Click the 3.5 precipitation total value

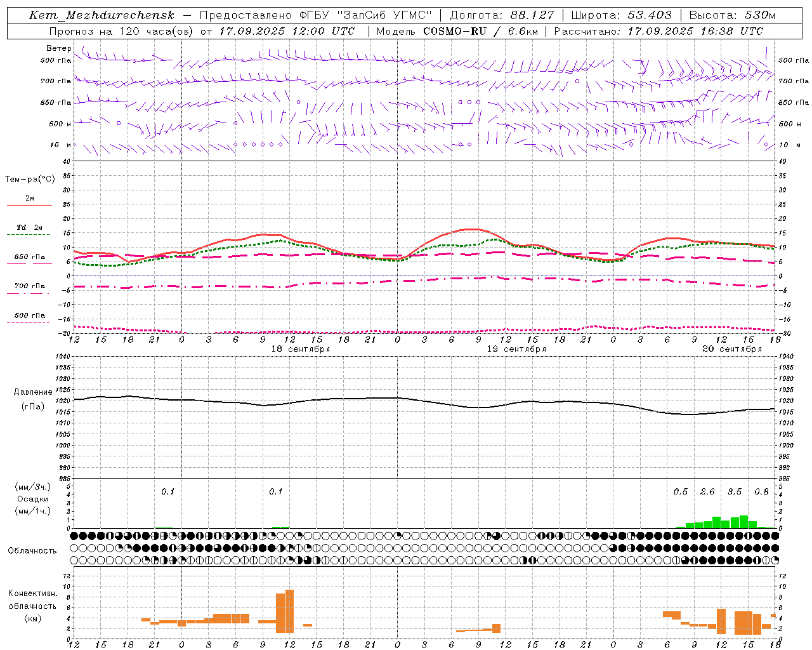click(735, 492)
